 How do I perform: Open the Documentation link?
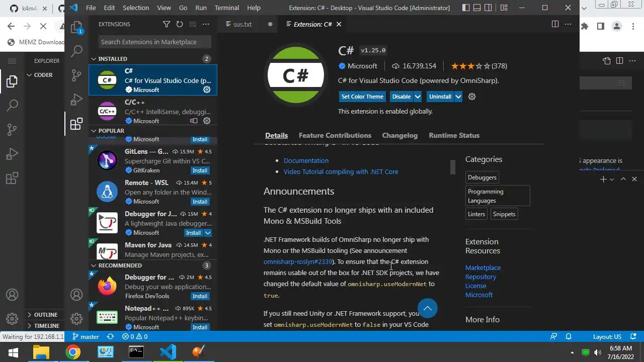(x=306, y=160)
